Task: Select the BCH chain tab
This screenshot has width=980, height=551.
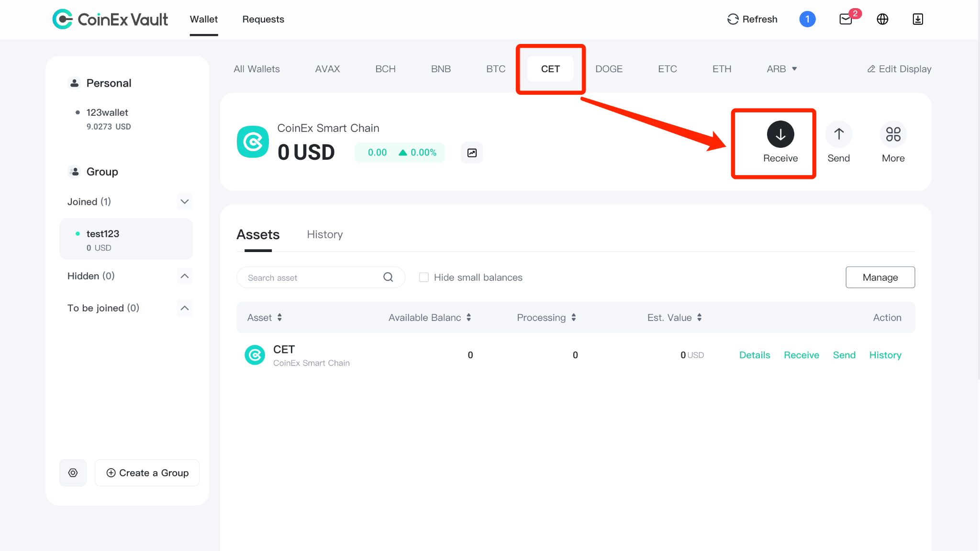Action: click(x=385, y=69)
